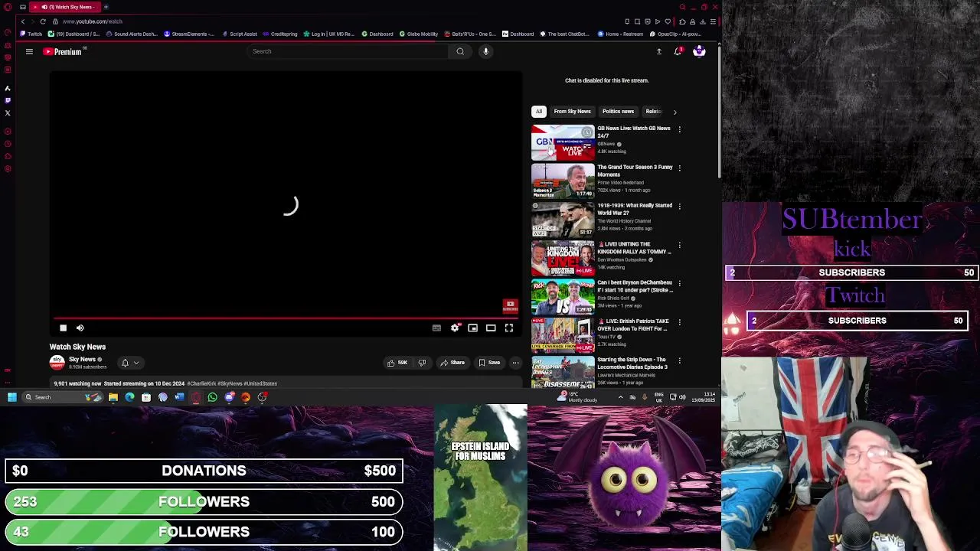Image resolution: width=980 pixels, height=551 pixels.
Task: Open the Creditspring bookmark
Action: click(x=280, y=34)
